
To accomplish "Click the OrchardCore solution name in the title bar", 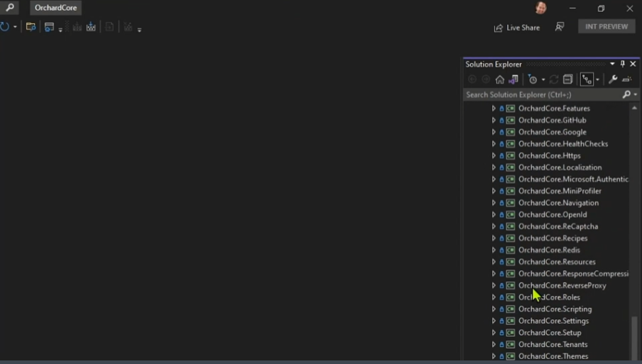I will click(x=55, y=8).
